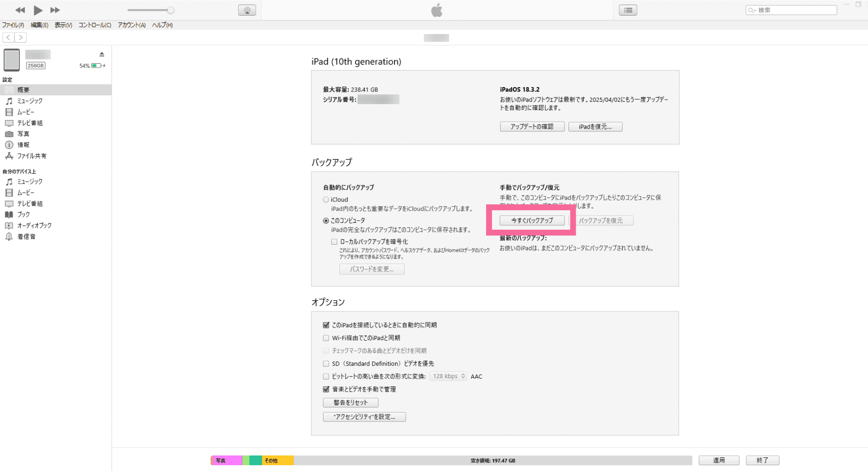Screen dimensions: 868x472
Task: Select 着信音 in the sidebar
Action: pyautogui.click(x=26, y=237)
